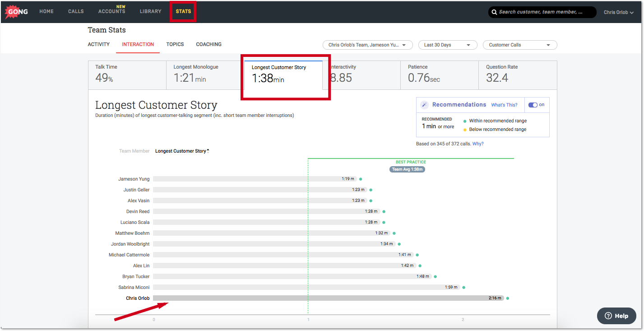This screenshot has width=644, height=331.
Task: Open the LIBRARY section in navigation
Action: click(150, 11)
